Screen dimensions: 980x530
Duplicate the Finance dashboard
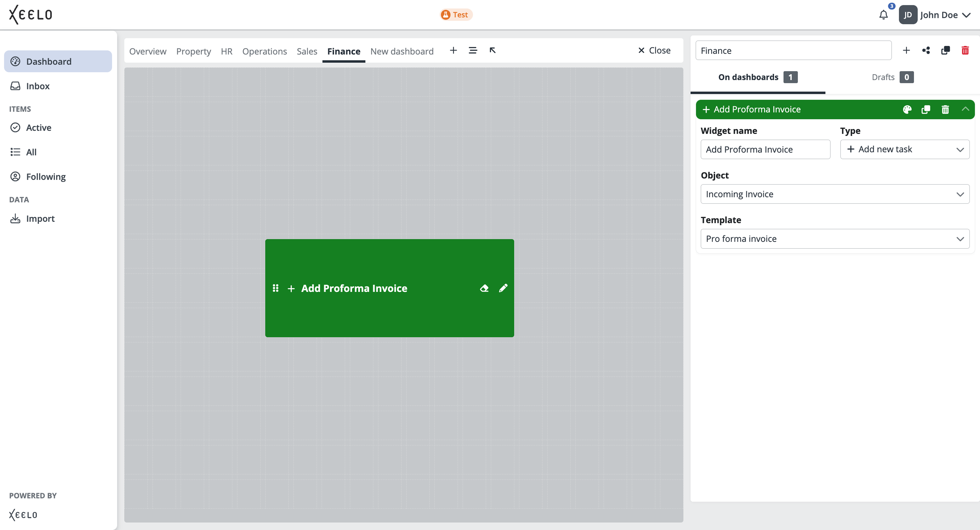945,50
